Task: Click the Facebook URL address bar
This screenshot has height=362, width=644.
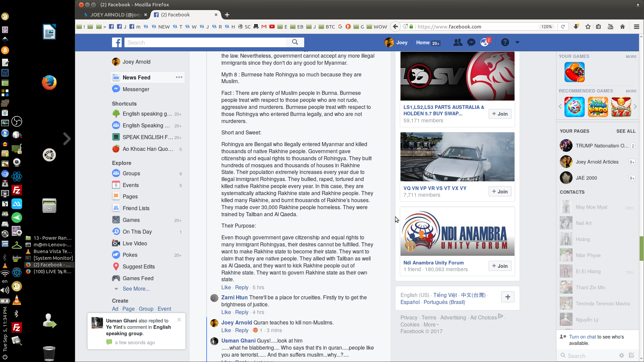Action: click(x=476, y=27)
